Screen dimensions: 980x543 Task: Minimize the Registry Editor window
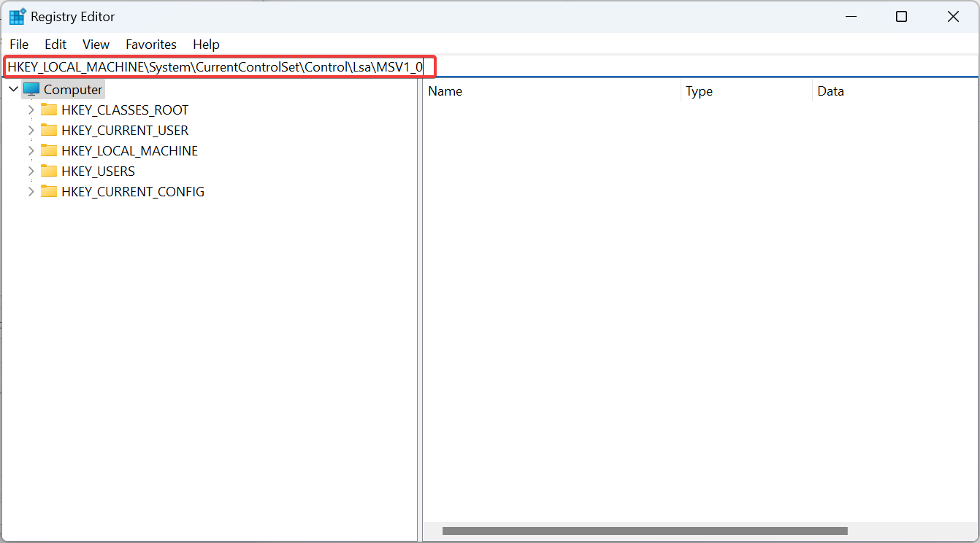(851, 16)
